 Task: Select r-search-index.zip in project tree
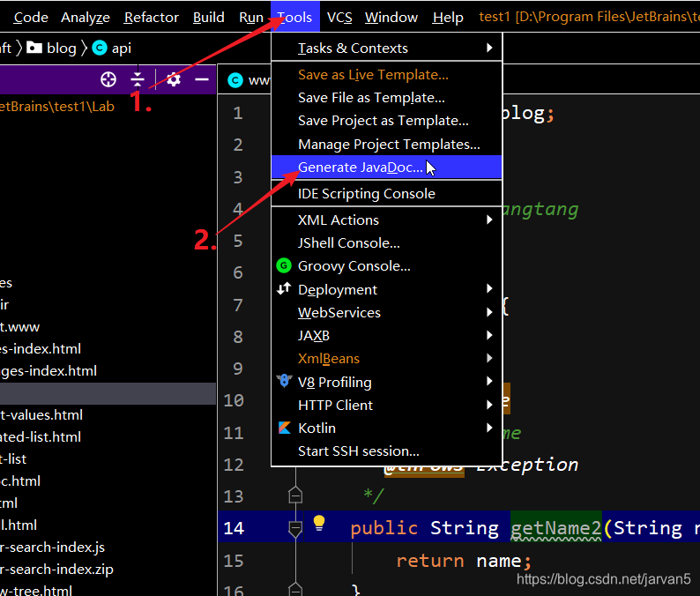(x=56, y=570)
